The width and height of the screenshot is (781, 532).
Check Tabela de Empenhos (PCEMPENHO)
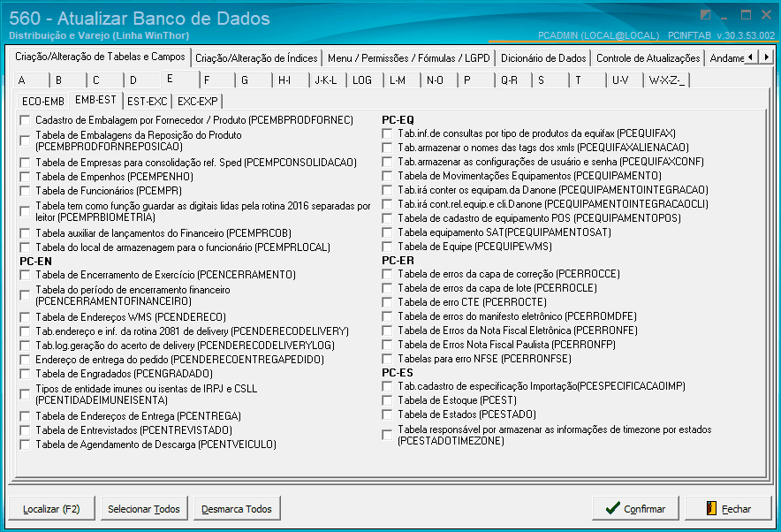point(25,177)
